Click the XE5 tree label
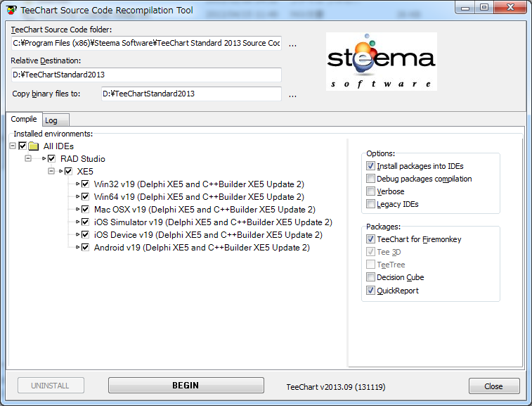The image size is (532, 406). coord(85,171)
